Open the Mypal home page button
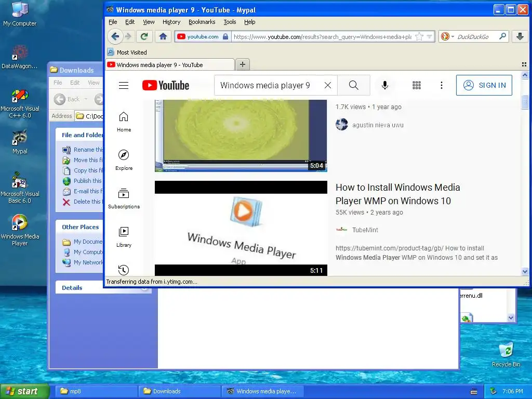532x399 pixels. pos(163,36)
